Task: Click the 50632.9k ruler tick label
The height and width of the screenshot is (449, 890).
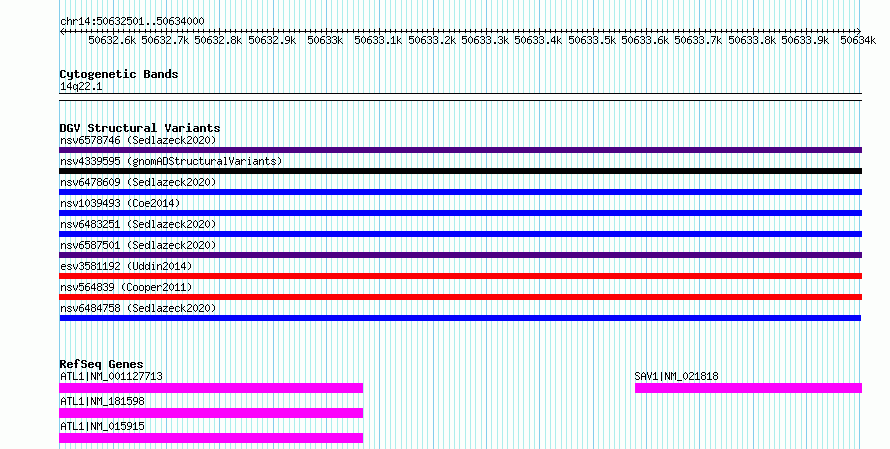Action: (272, 40)
